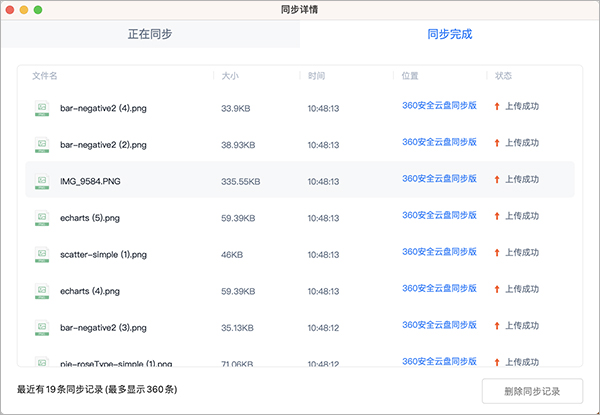The height and width of the screenshot is (415, 600).
Task: Click the file icon for scatter-simple (1).png
Action: [42, 254]
